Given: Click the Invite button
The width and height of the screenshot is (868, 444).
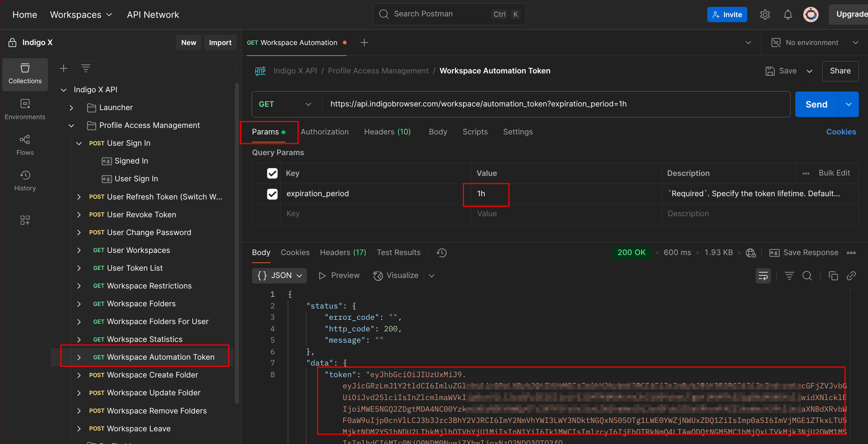Looking at the screenshot, I should pos(727,15).
